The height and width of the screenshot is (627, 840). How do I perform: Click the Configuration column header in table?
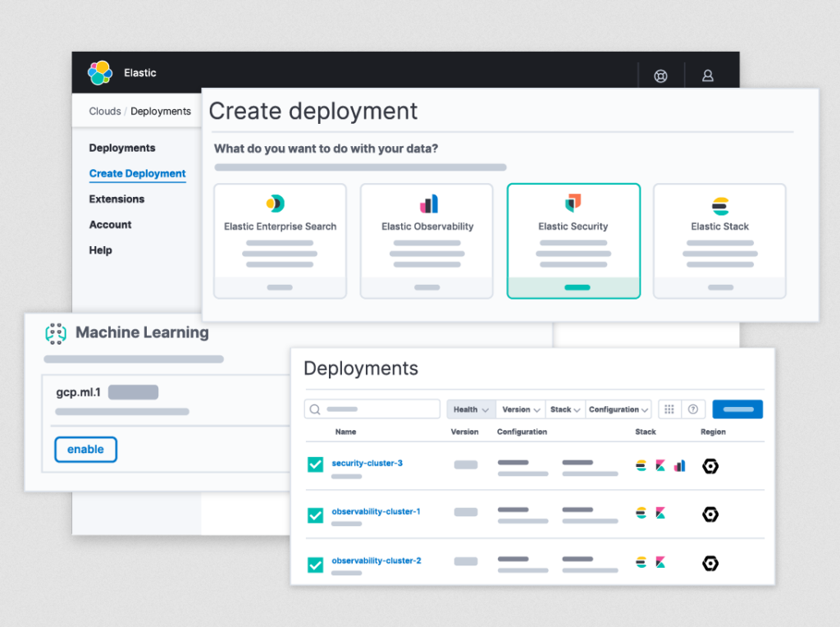(522, 432)
